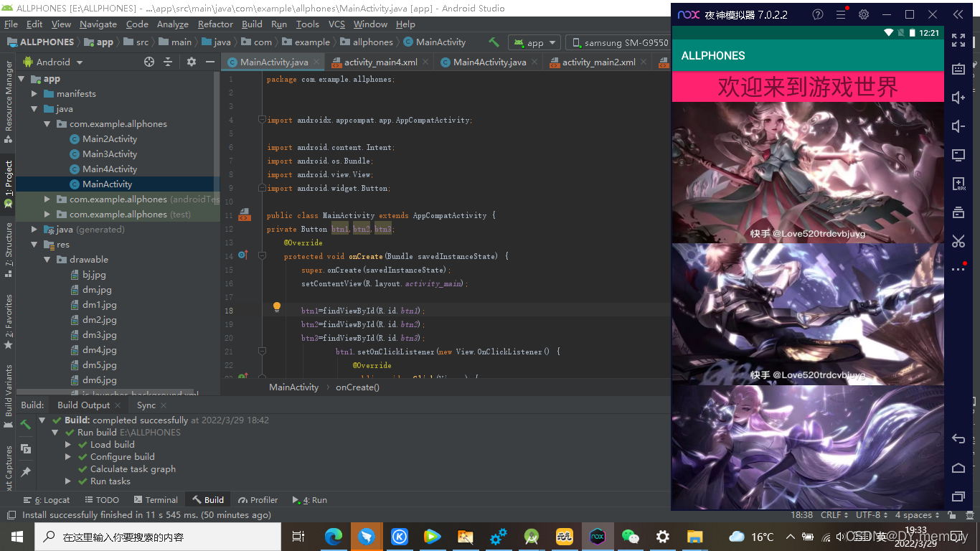
Task: Open the Android project view dropdown
Action: [x=53, y=62]
